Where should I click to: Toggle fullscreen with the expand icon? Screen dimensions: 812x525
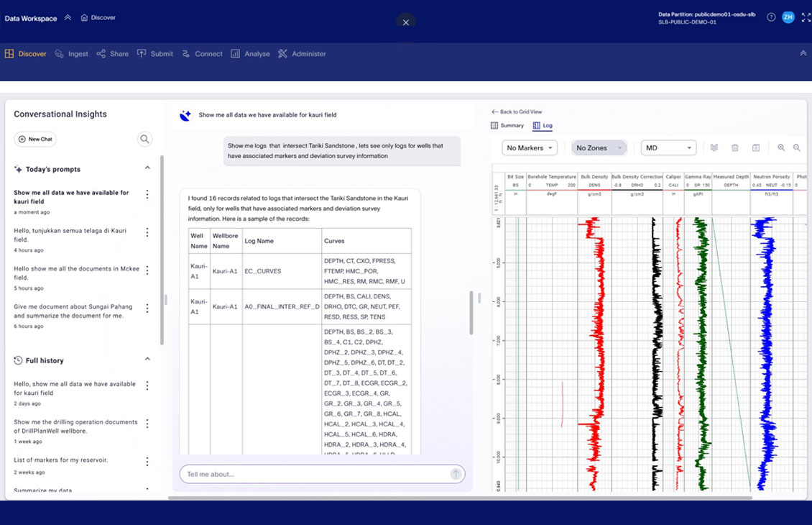pos(805,17)
